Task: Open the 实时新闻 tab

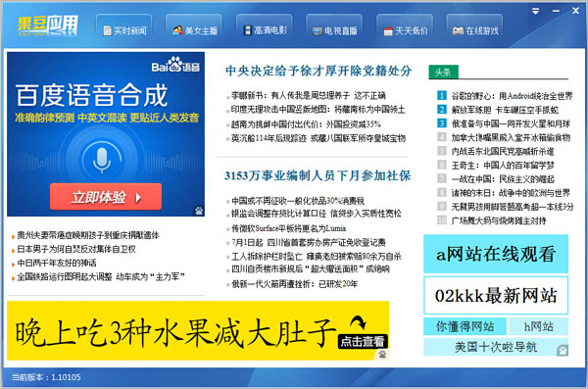Action: [124, 30]
